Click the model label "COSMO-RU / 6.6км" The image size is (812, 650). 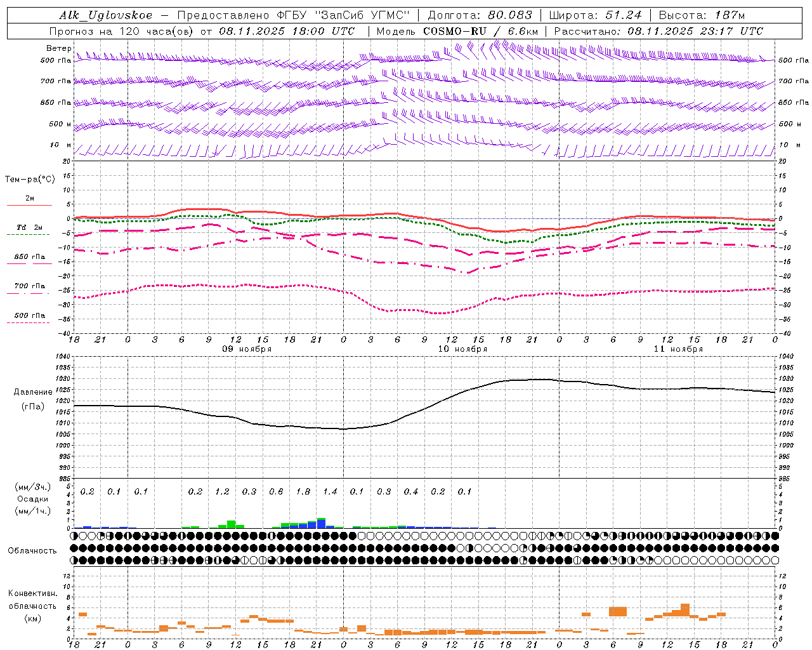click(x=480, y=31)
